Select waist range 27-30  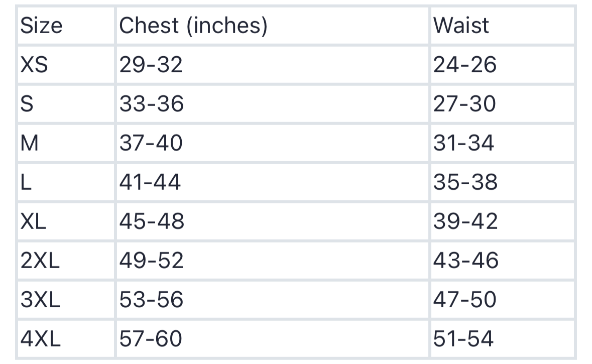(464, 104)
